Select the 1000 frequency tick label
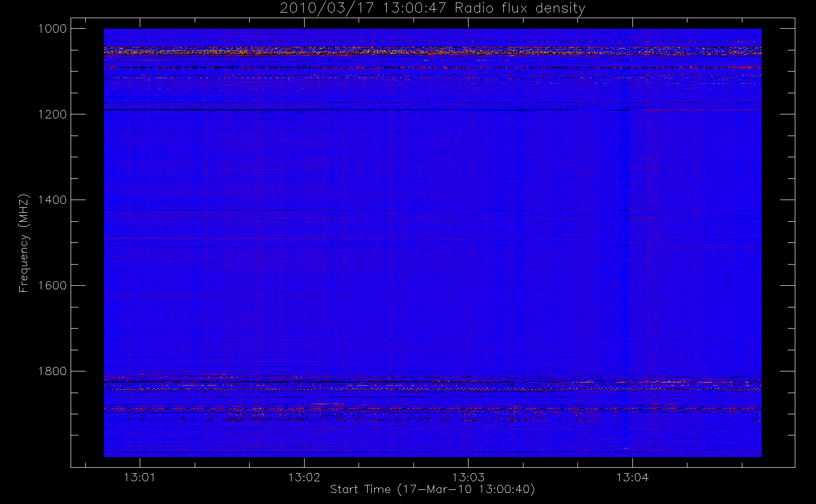This screenshot has height=504, width=816. click(52, 29)
